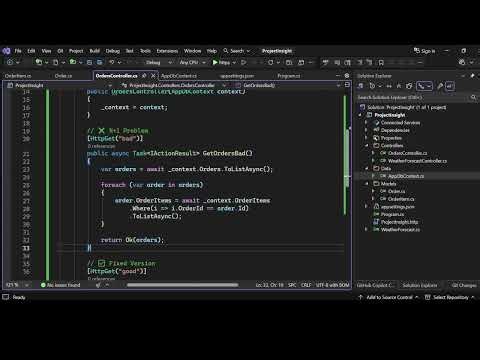
Task: Toggle Preview Selected Items in Solution Explorer
Action: click(x=450, y=86)
